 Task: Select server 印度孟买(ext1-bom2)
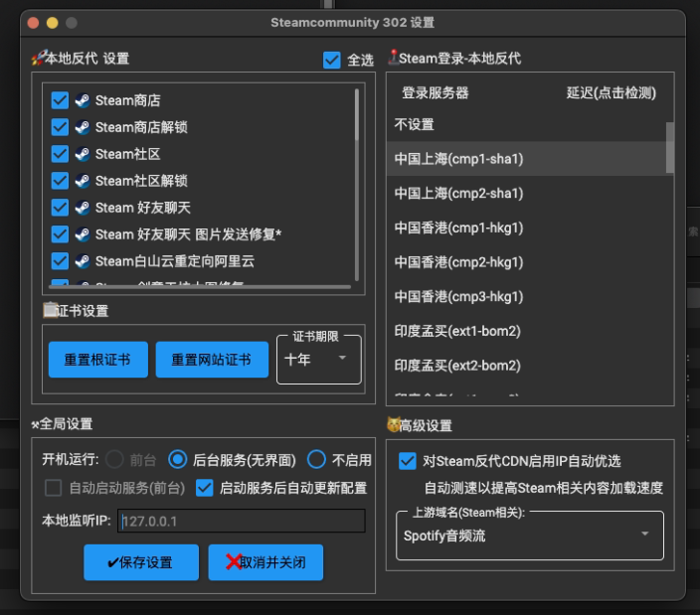tap(526, 331)
